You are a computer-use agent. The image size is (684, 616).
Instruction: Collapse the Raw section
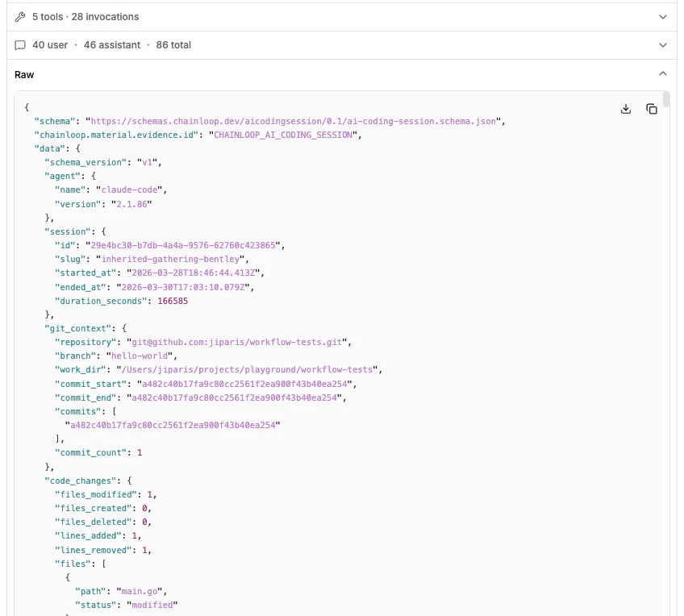click(663, 73)
